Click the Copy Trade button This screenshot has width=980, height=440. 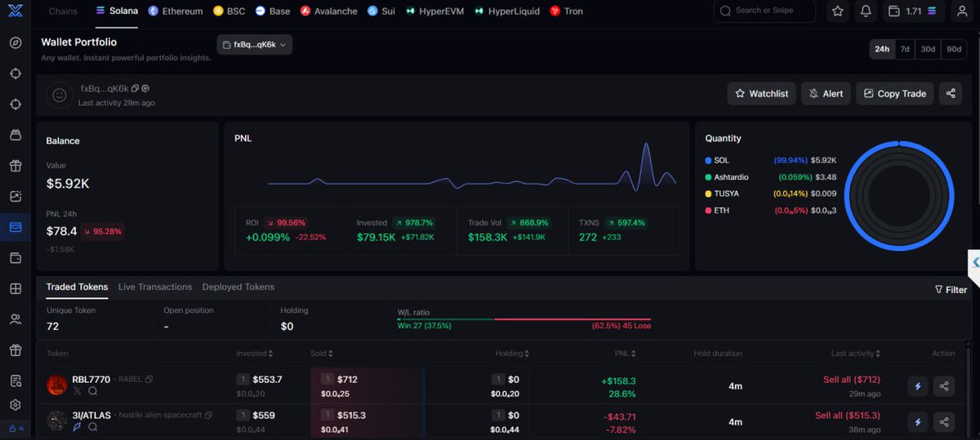pyautogui.click(x=894, y=93)
